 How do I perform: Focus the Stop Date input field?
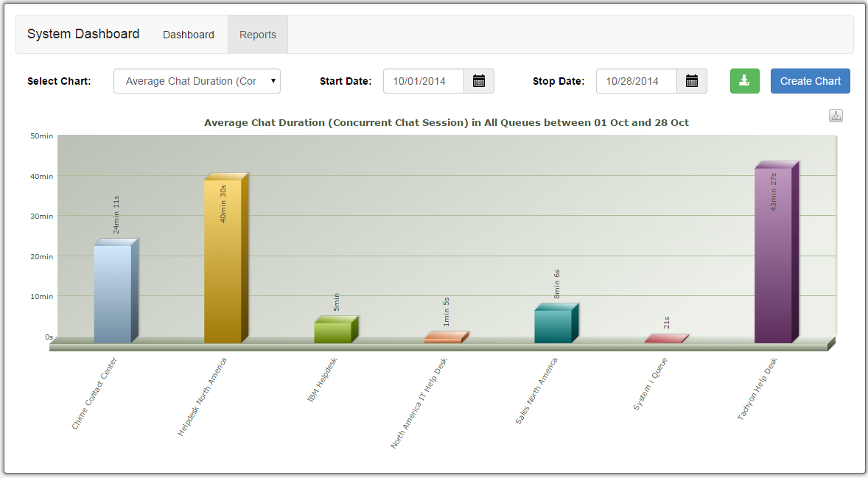[636, 81]
